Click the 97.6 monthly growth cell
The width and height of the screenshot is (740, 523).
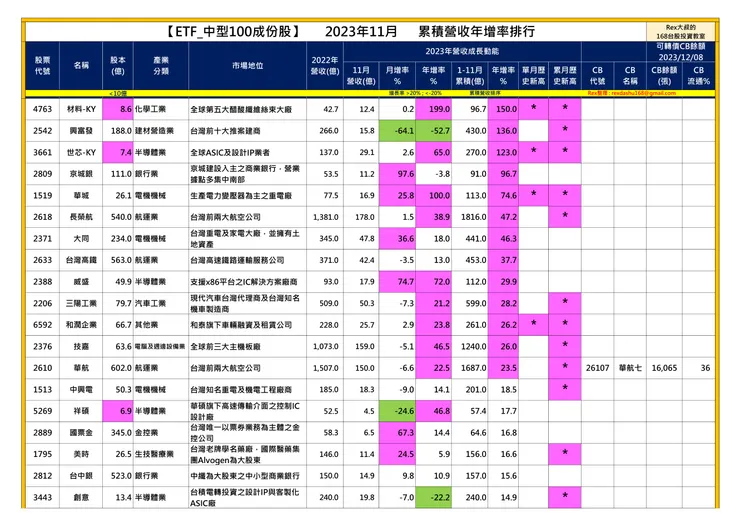click(397, 174)
